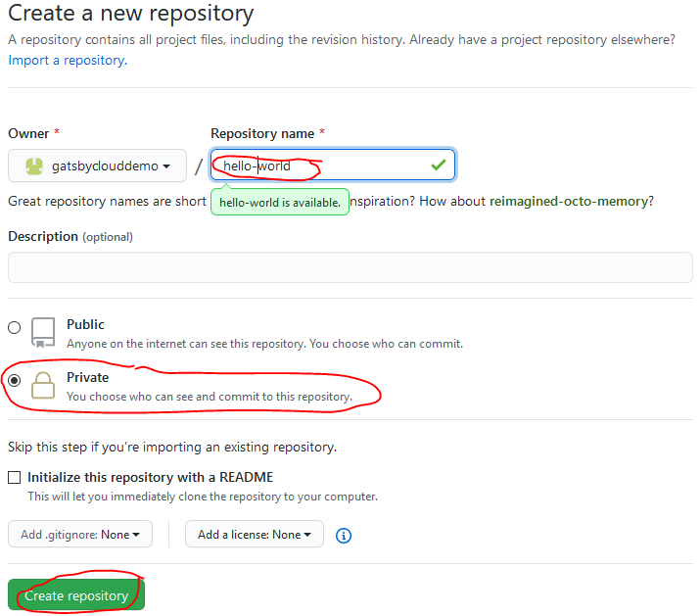
Task: Use suggested name reimagined-octo-memory
Action: (x=569, y=202)
